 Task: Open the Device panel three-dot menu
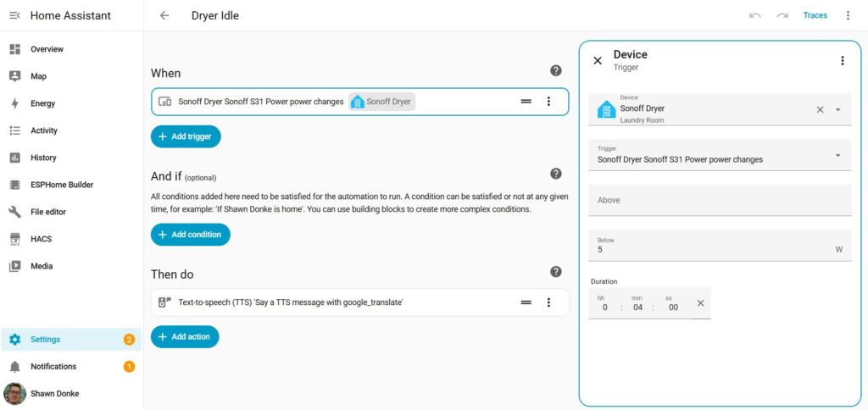(x=842, y=61)
